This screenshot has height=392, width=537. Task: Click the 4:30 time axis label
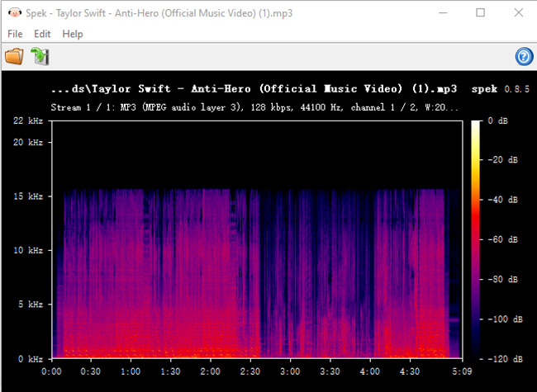410,371
